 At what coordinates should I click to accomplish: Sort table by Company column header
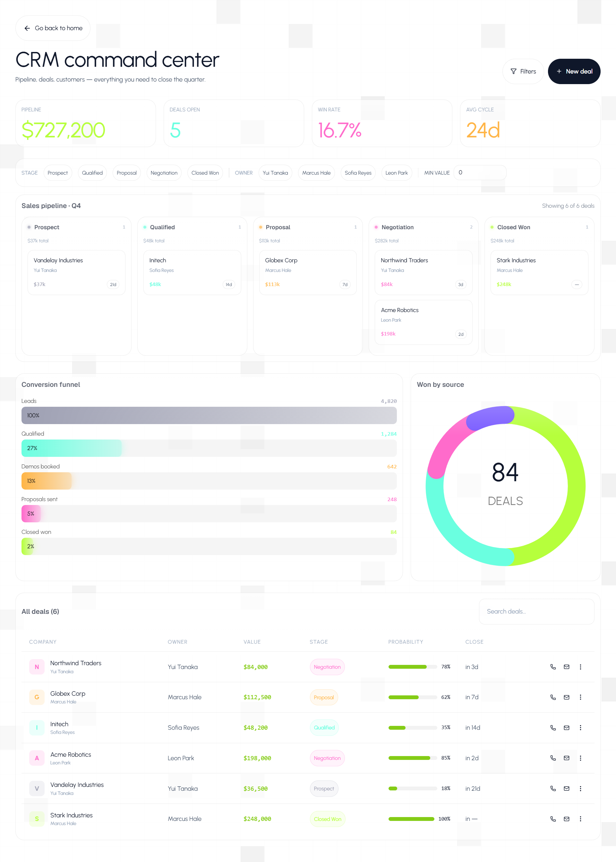(43, 642)
